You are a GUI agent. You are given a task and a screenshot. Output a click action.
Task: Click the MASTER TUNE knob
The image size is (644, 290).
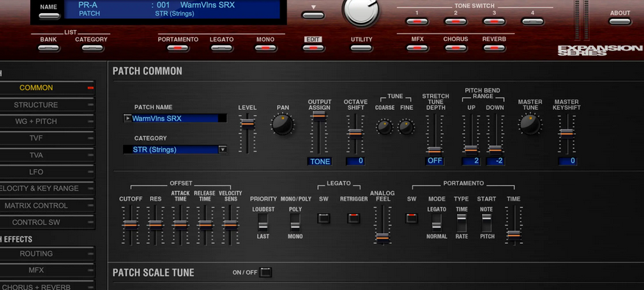pos(530,124)
